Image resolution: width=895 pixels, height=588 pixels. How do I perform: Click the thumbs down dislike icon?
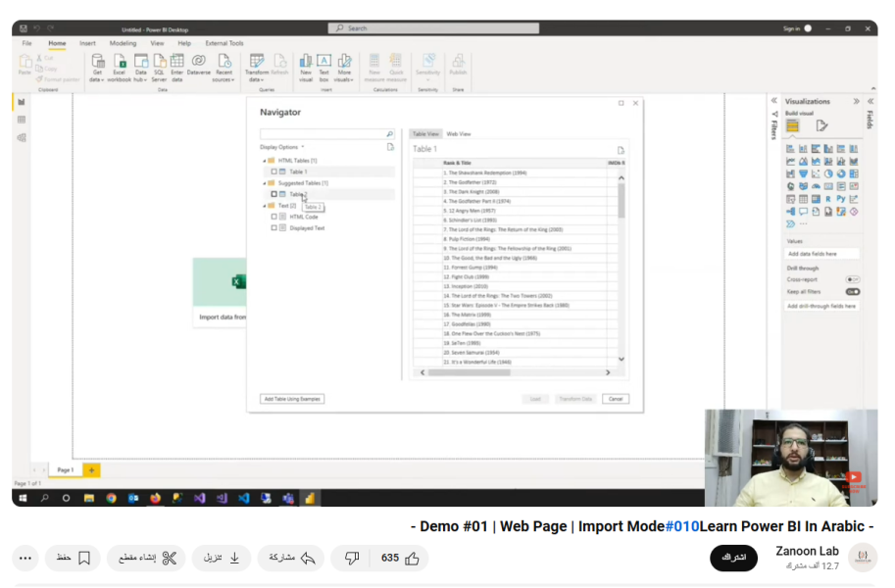pyautogui.click(x=351, y=558)
